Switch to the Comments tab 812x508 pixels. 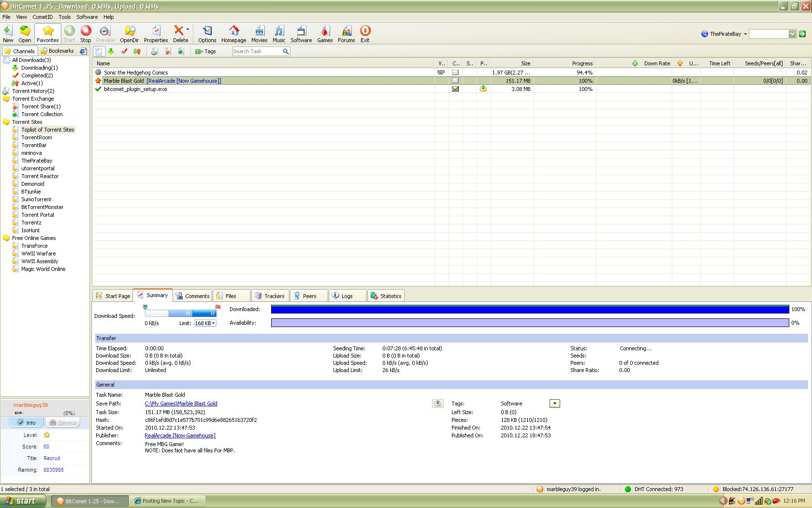coord(192,296)
